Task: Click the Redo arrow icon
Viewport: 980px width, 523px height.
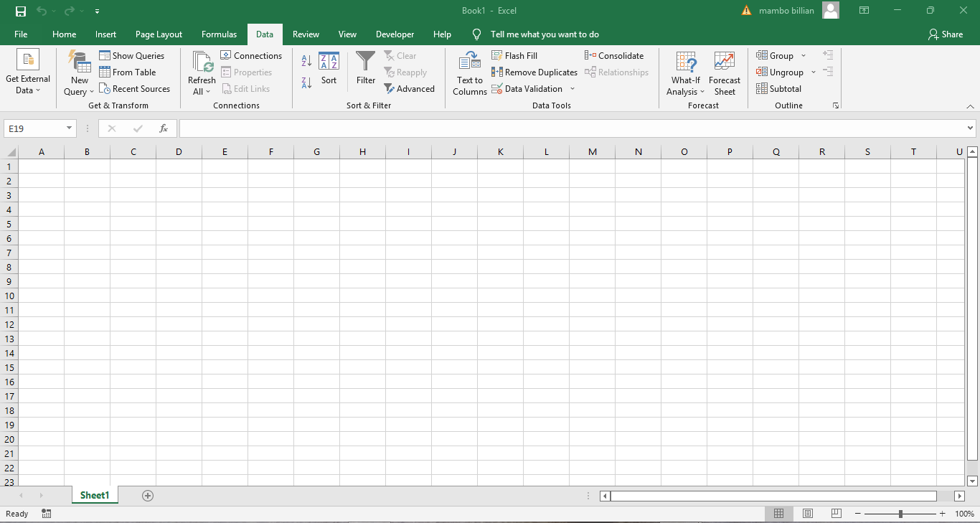Action: pos(69,11)
